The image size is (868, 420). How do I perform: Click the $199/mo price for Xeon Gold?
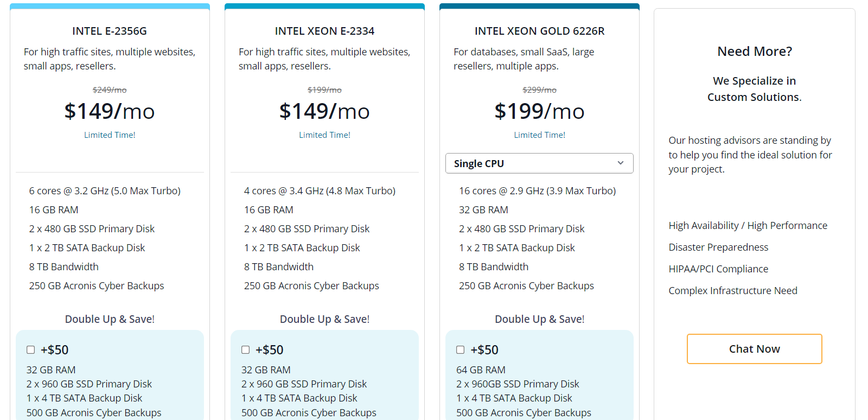pos(540,111)
